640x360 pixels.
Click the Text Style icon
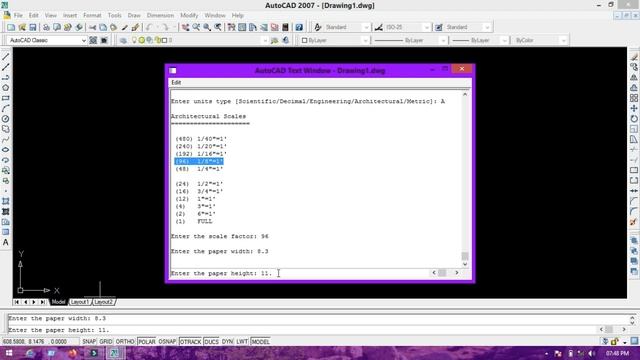point(318,27)
